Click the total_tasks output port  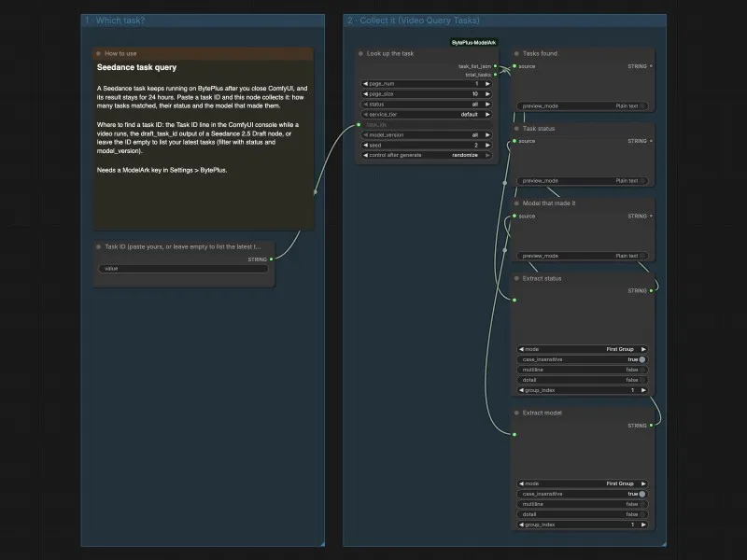pos(496,75)
